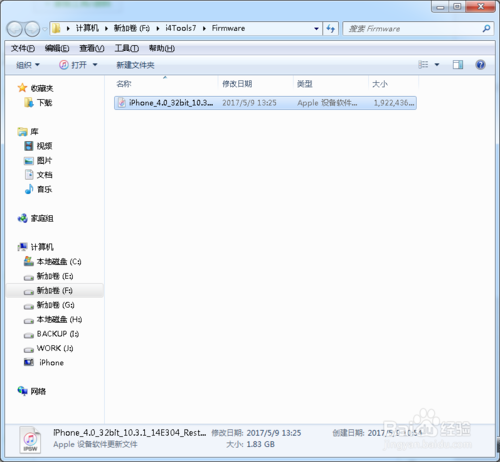Screen dimensions: 500x462
Task: Select the 新加卷 (F:) breadcrumb in the address bar
Action: click(132, 28)
